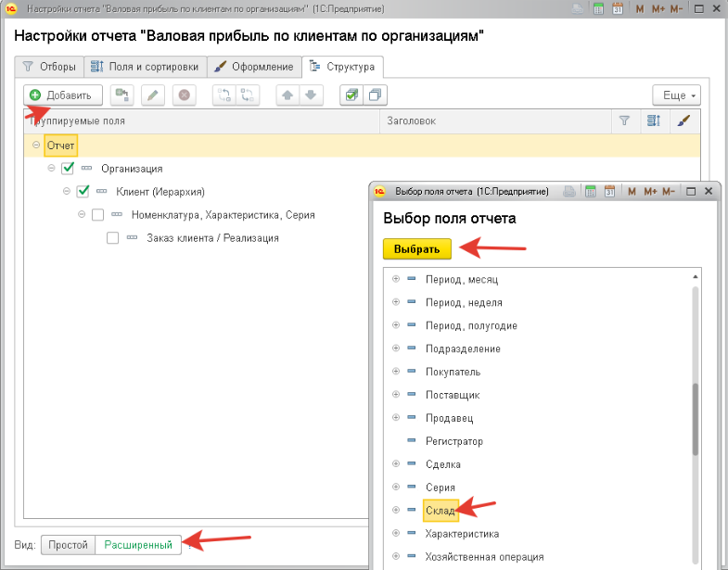
Task: Click the yellow Выбрать button
Action: coord(417,248)
